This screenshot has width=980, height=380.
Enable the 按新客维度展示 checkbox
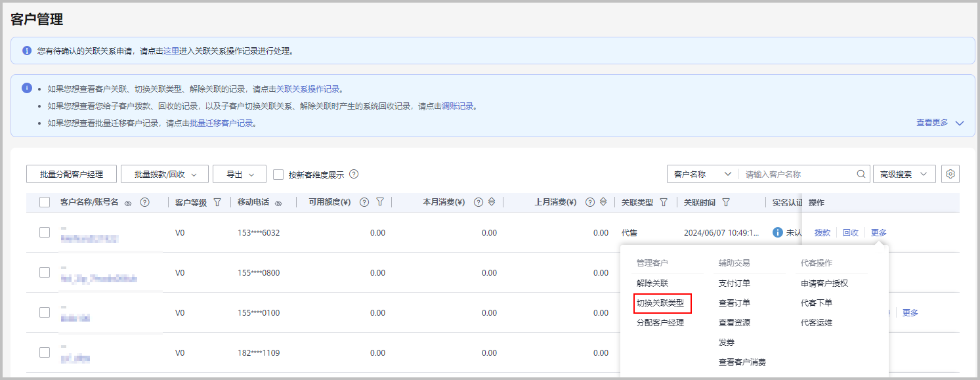tap(278, 175)
